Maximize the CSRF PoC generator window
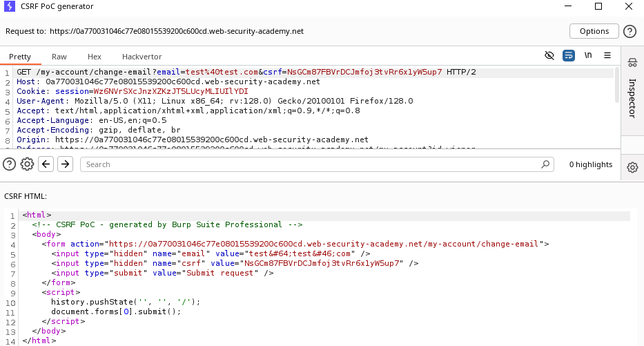The height and width of the screenshot is (346, 644). [598, 6]
